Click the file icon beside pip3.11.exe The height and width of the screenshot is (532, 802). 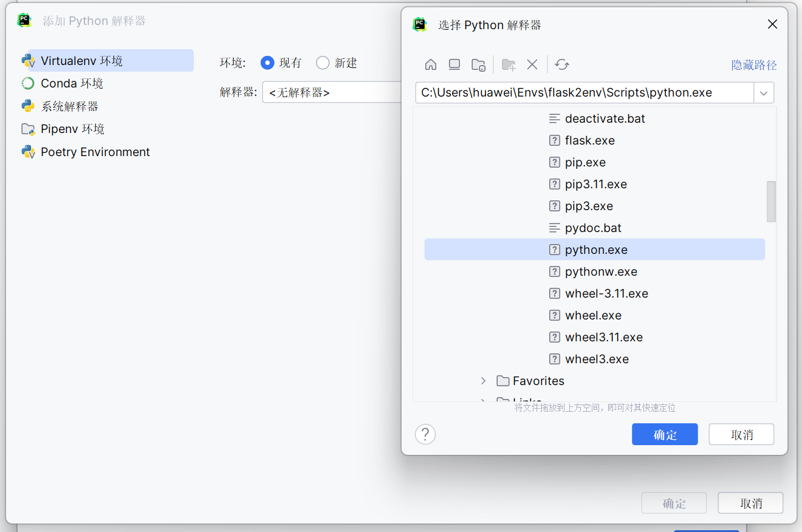pos(554,184)
